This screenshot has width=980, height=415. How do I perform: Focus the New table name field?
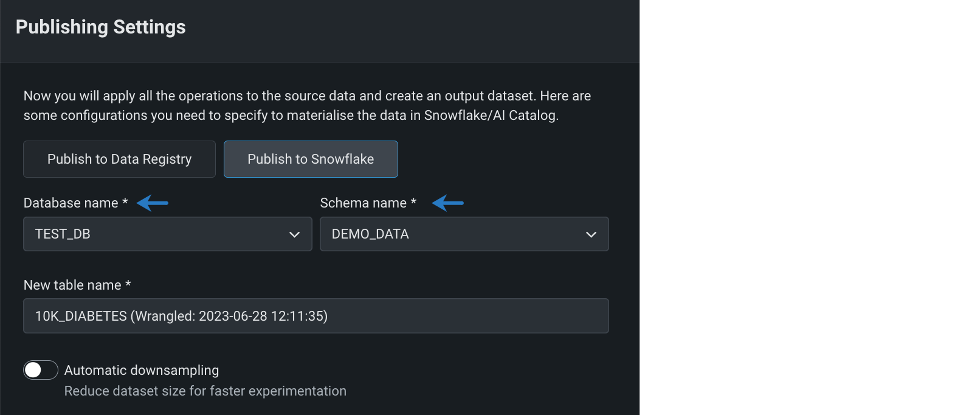tap(316, 316)
